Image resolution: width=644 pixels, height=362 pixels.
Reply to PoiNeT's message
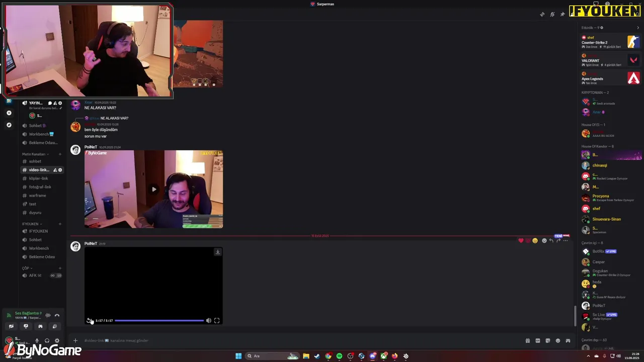[551, 241]
